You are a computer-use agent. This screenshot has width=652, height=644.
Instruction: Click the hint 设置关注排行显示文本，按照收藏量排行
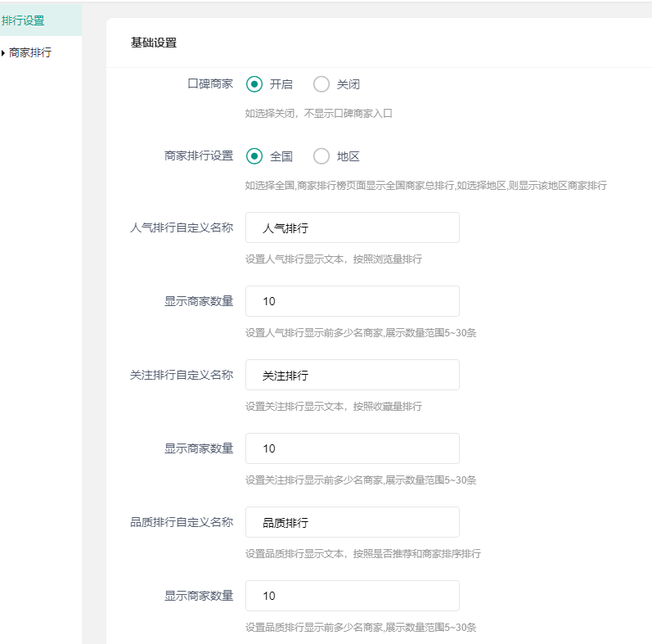click(334, 407)
